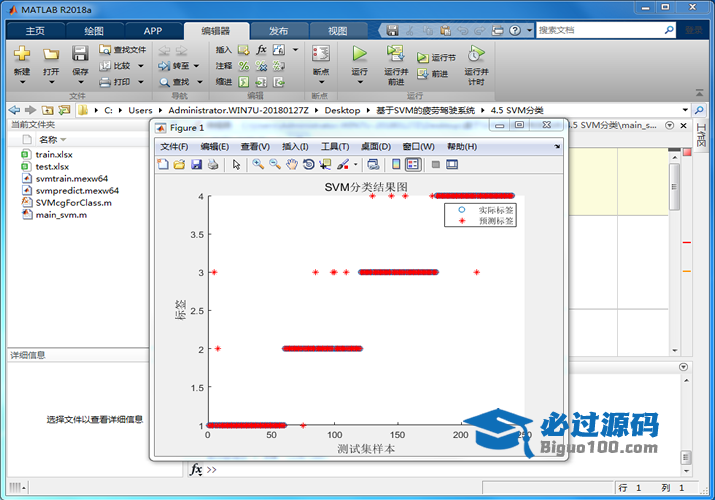The height and width of the screenshot is (500, 715).
Task: Click the Open (打开) folder icon in ribbon
Action: (51, 54)
